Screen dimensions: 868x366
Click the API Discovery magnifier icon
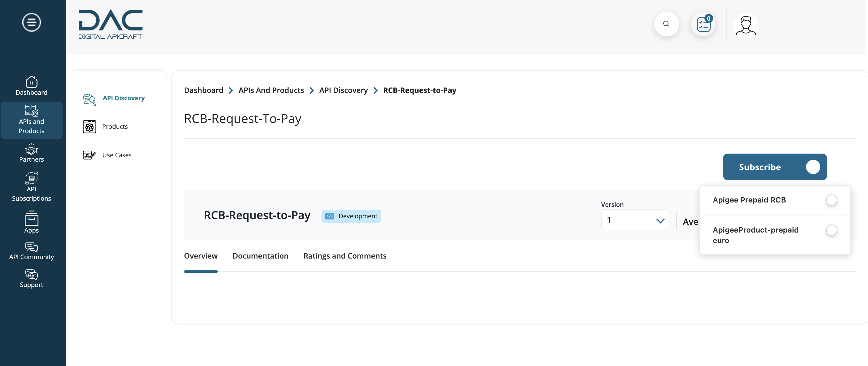point(89,100)
